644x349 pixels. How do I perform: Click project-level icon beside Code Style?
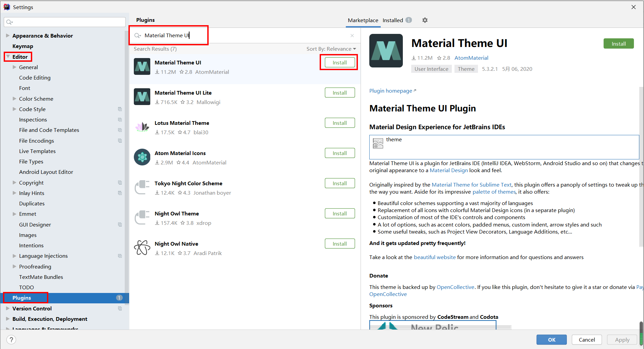[120, 109]
